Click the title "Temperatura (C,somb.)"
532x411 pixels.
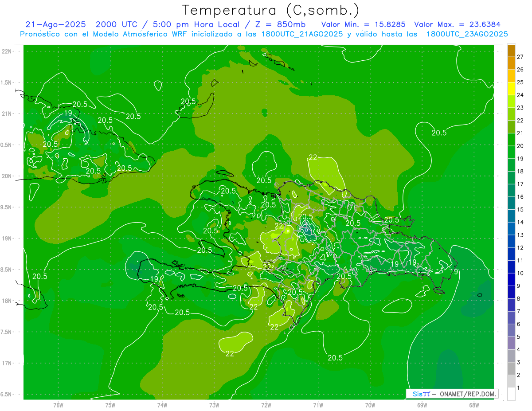270,11
